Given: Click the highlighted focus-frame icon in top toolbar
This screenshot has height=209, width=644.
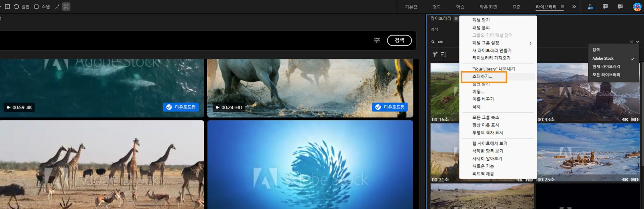Looking at the screenshot, I should pyautogui.click(x=66, y=7).
